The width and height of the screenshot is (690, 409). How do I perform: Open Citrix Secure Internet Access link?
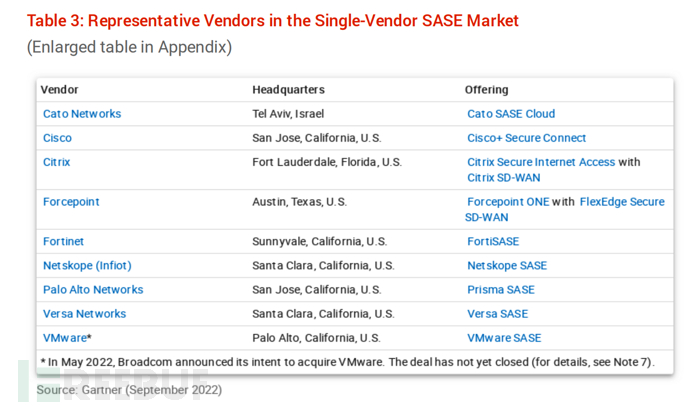click(x=542, y=162)
